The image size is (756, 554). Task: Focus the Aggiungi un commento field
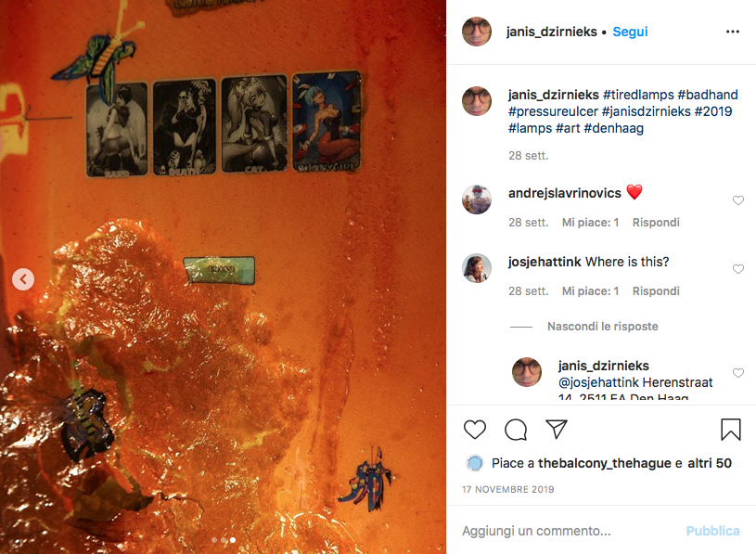click(569, 531)
